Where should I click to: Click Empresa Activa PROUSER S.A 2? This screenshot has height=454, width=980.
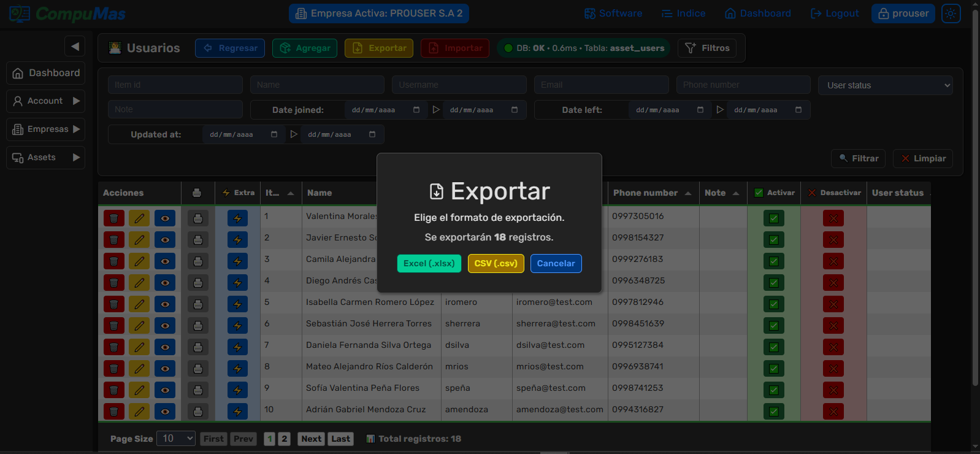tap(379, 13)
